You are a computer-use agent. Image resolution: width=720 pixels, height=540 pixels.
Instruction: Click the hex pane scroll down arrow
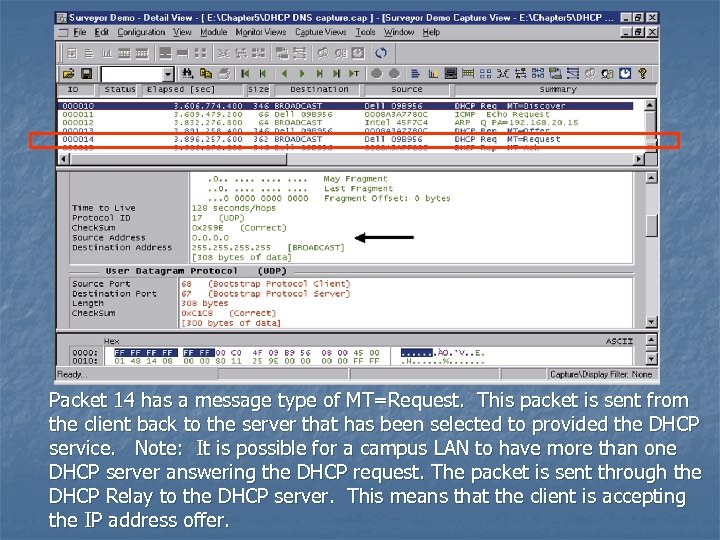point(651,359)
